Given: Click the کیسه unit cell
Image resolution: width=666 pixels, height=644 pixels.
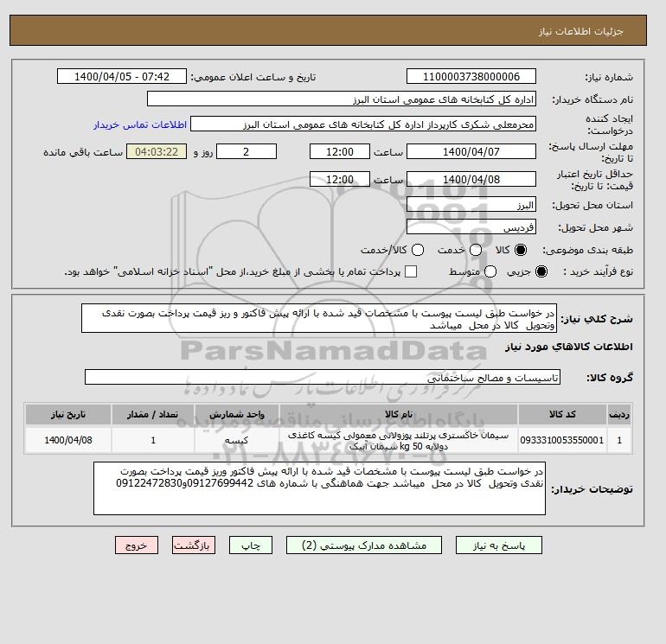Looking at the screenshot, I should click(x=237, y=440).
